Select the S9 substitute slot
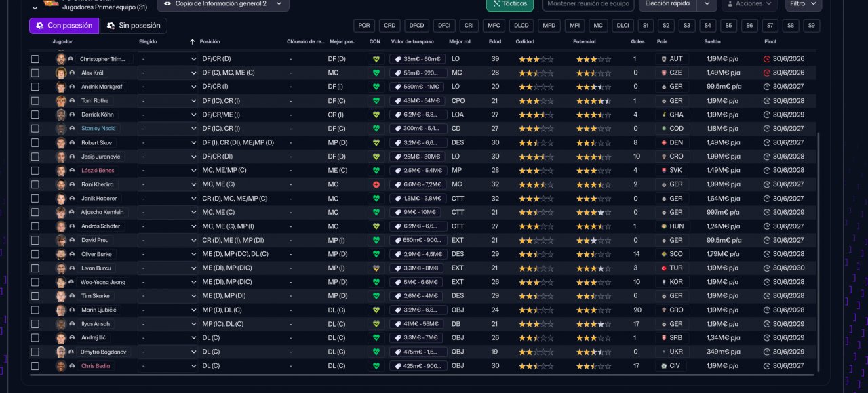Screen dimensions: 868x393 812,26
